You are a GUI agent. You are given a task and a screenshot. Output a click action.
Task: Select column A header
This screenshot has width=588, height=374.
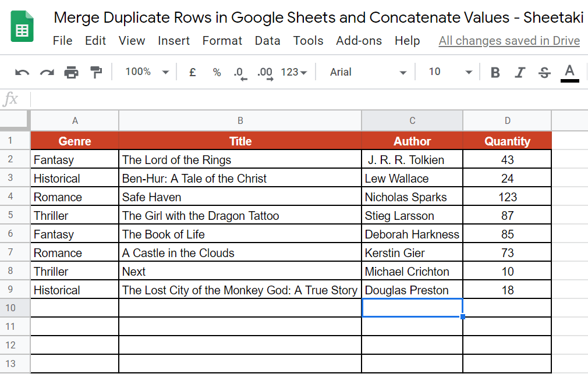(x=75, y=120)
